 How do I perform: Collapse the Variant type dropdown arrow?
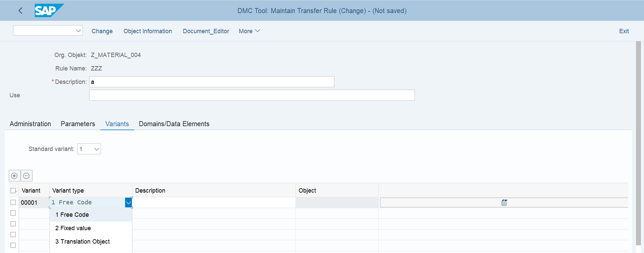click(x=128, y=203)
